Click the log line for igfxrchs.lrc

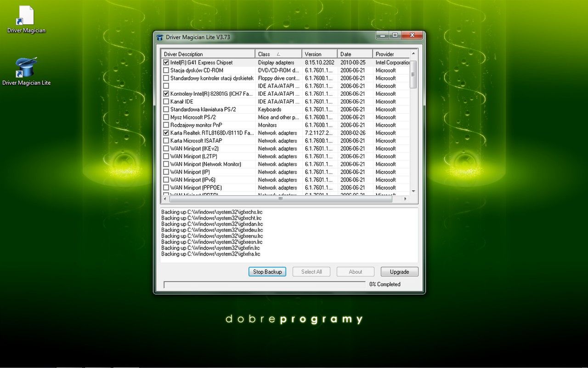212,212
